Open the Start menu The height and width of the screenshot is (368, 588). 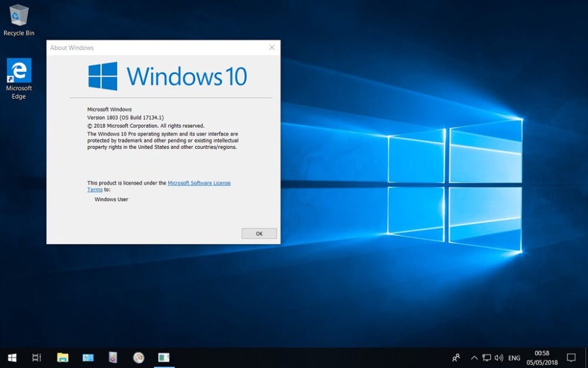11,357
